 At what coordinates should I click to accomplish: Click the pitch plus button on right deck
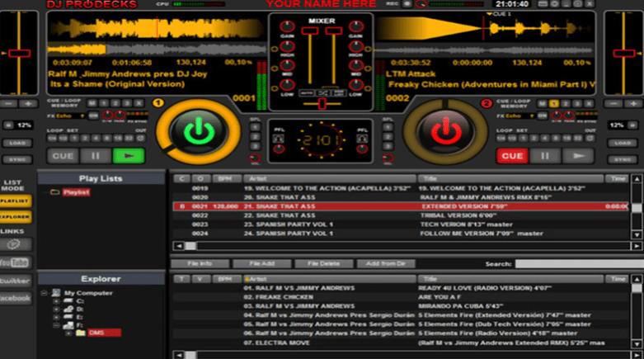click(633, 104)
